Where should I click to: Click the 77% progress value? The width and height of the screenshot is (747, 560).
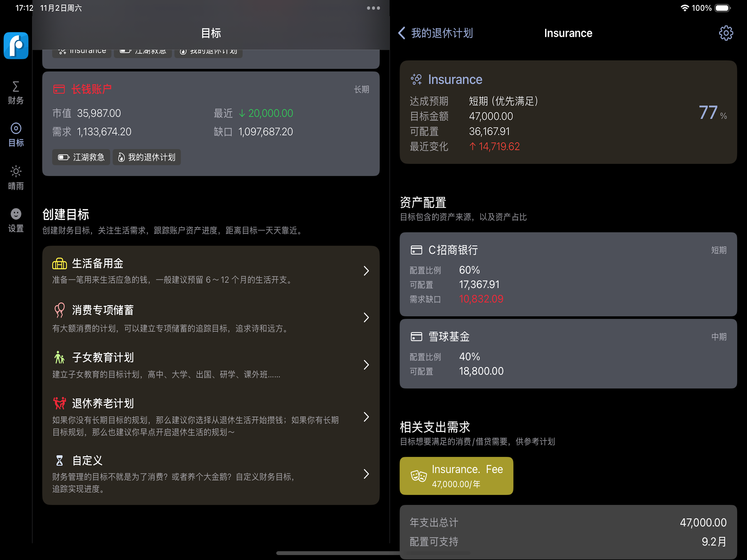click(712, 113)
